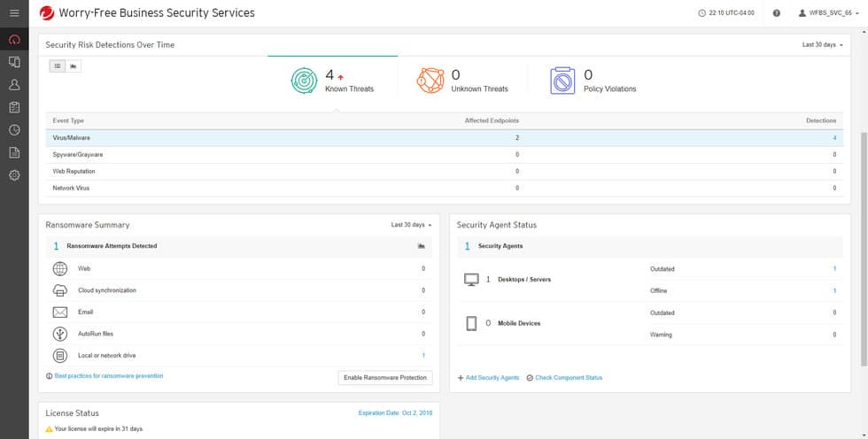Click the Ransomware Attempts Detected count
This screenshot has width=868, height=439.
[56, 246]
